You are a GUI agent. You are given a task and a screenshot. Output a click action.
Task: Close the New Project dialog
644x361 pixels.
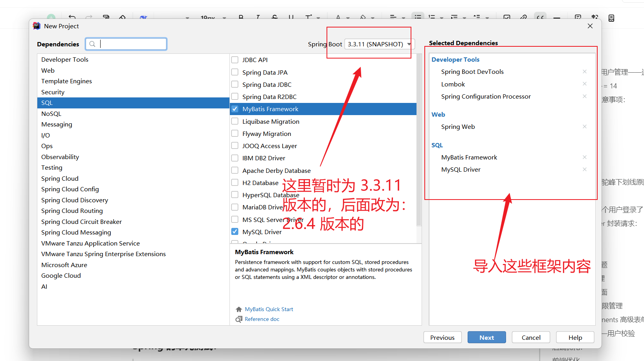click(590, 26)
